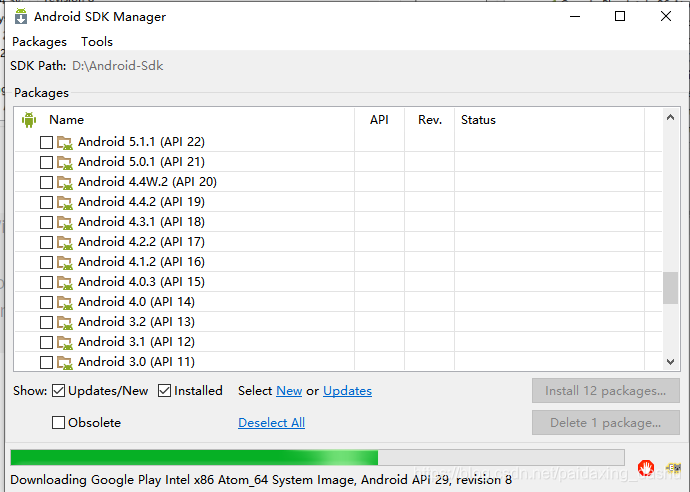Check the Android 3.2 (API 13) checkbox
The image size is (690, 492).
pyautogui.click(x=46, y=323)
